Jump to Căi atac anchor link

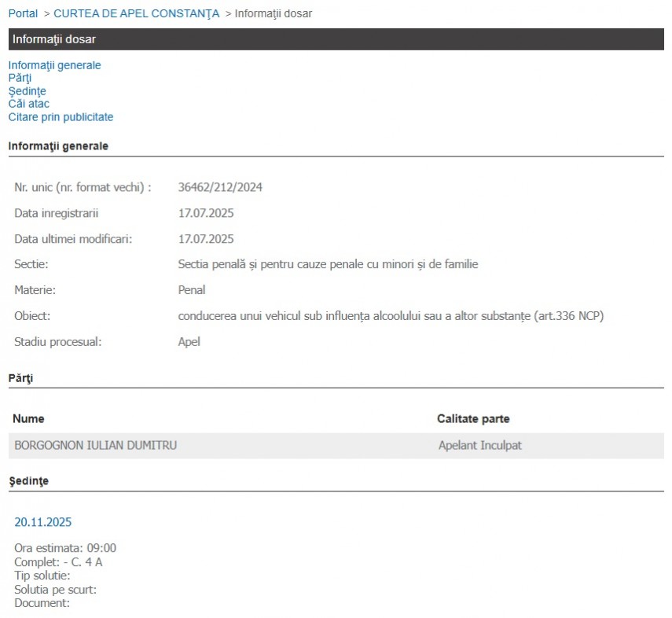[x=29, y=104]
